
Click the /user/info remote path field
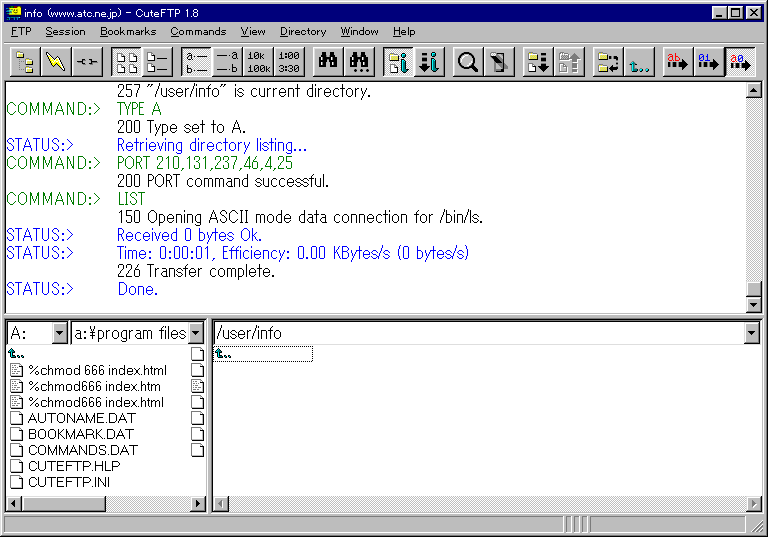(x=480, y=333)
